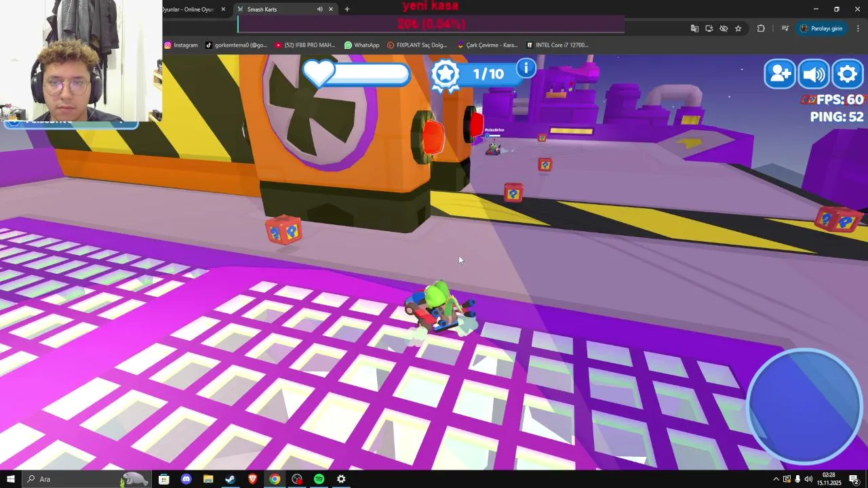Screen dimensions: 868x488
Task: Open Chrome's three-dot menu
Action: 858,28
